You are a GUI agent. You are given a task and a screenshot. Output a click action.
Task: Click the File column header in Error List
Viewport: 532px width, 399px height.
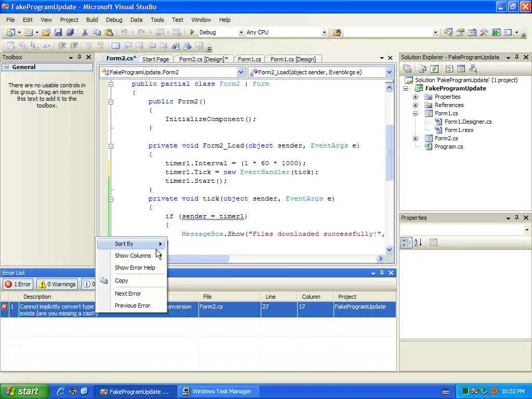(x=229, y=297)
